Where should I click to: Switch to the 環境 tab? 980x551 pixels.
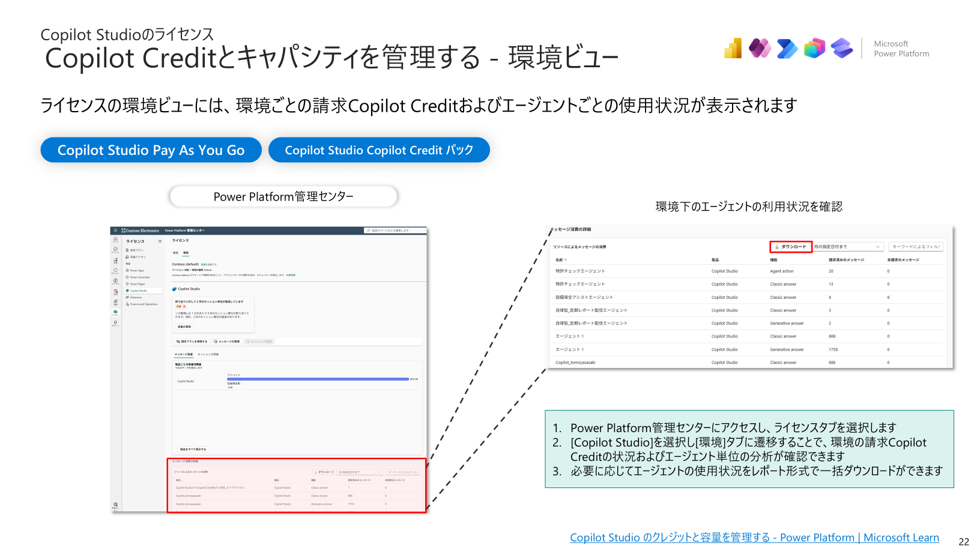[186, 253]
